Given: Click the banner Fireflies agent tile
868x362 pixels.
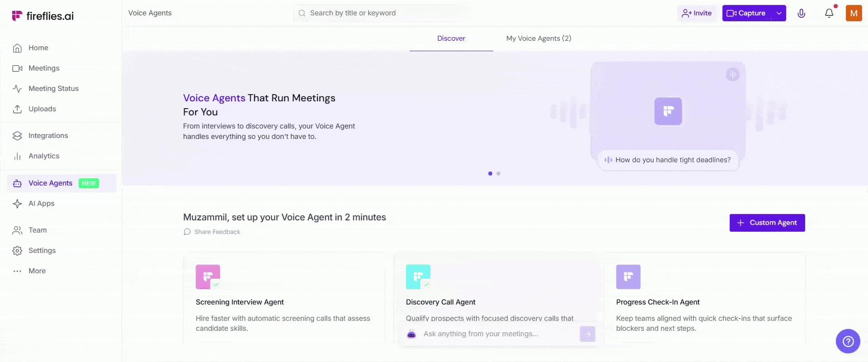Looking at the screenshot, I should [x=668, y=111].
